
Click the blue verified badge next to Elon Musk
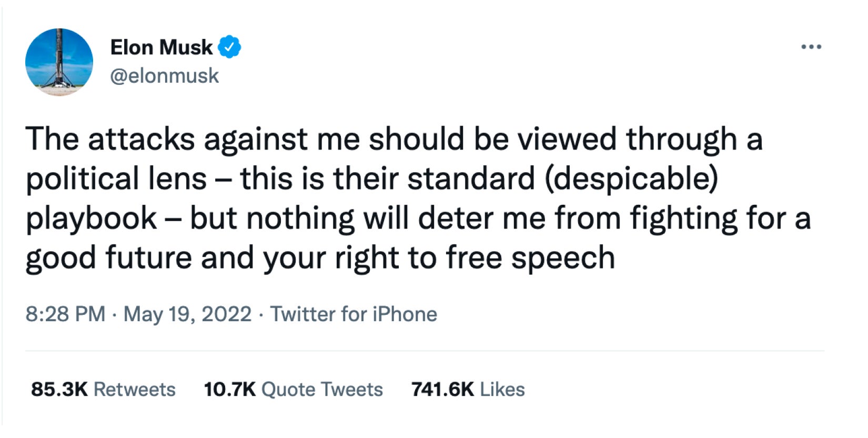230,46
